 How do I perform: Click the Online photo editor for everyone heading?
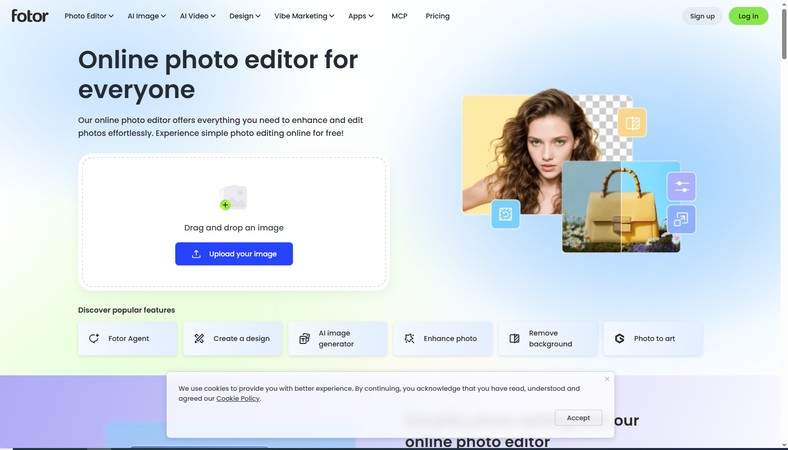[x=218, y=74]
